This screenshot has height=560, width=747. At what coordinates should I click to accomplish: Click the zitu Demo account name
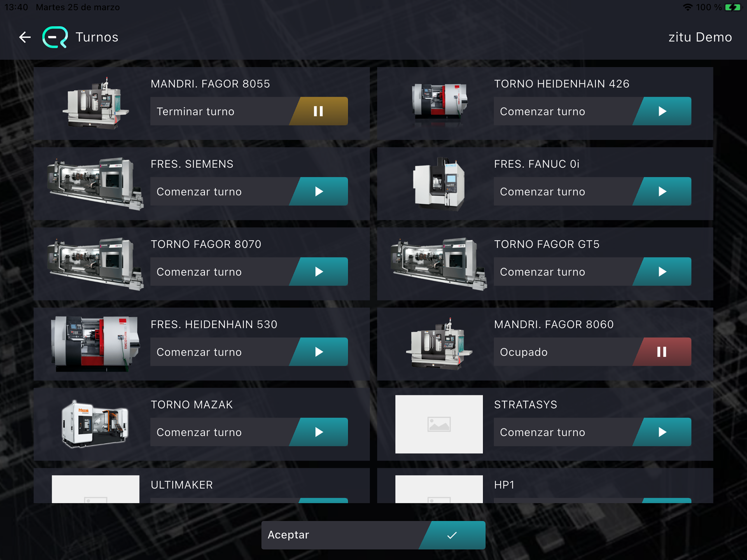pyautogui.click(x=700, y=37)
